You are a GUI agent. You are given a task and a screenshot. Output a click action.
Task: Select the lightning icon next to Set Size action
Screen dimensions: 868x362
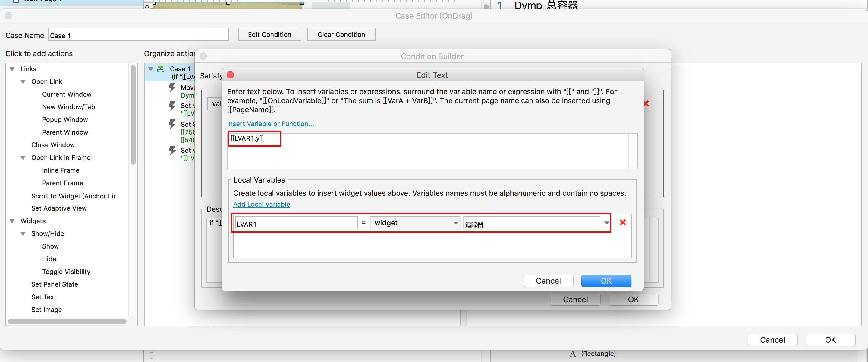pyautogui.click(x=172, y=124)
